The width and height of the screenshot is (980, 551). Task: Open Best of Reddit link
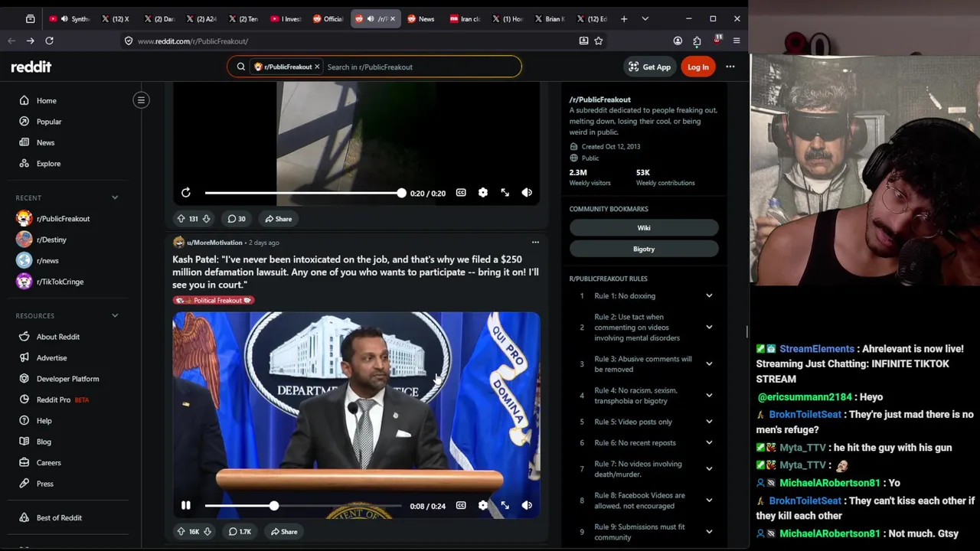click(59, 518)
